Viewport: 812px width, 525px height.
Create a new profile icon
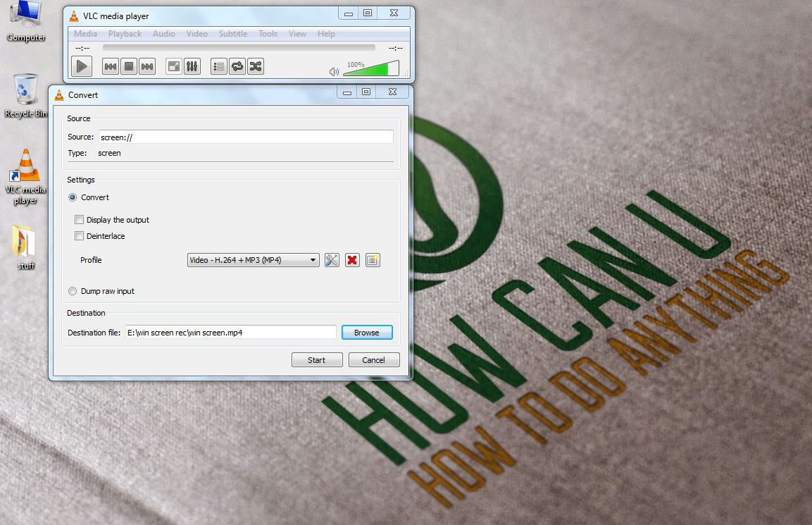373,260
